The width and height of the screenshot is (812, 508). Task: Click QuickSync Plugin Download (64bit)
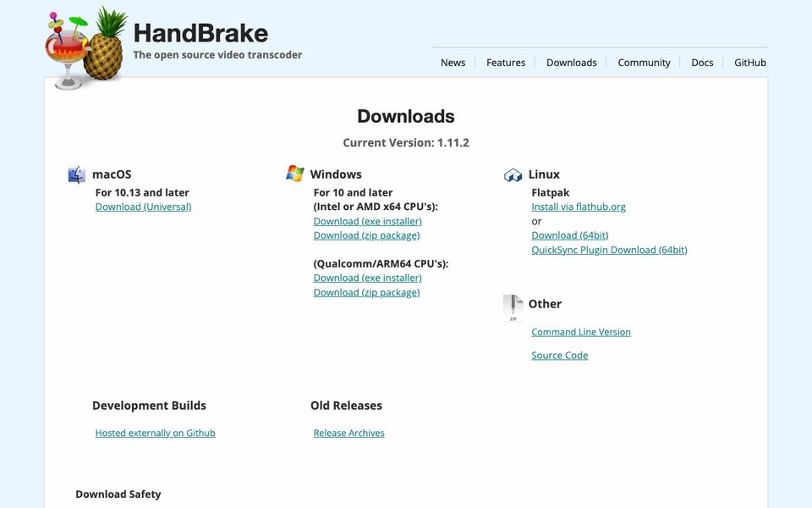(609, 250)
